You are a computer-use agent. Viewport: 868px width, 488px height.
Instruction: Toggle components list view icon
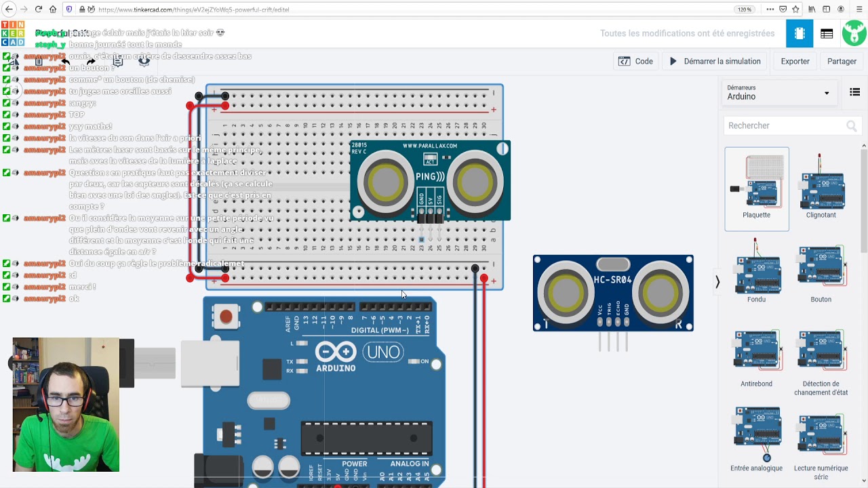coord(854,92)
